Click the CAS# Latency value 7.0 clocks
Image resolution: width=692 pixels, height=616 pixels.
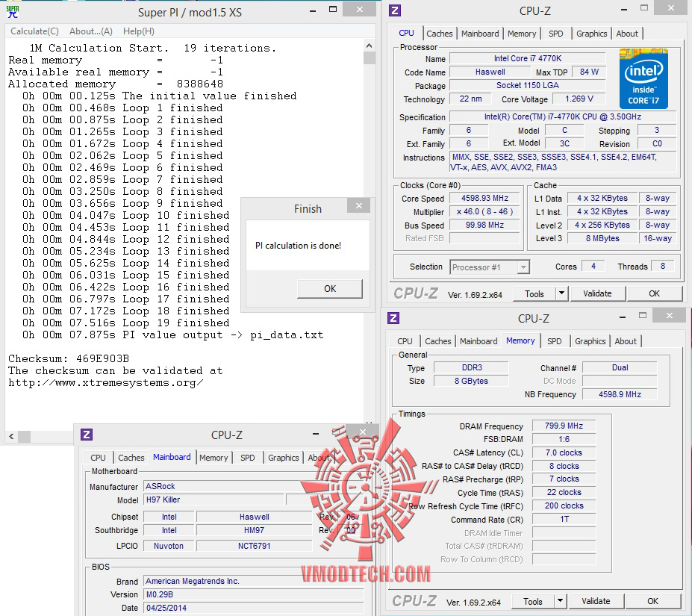pos(564,452)
